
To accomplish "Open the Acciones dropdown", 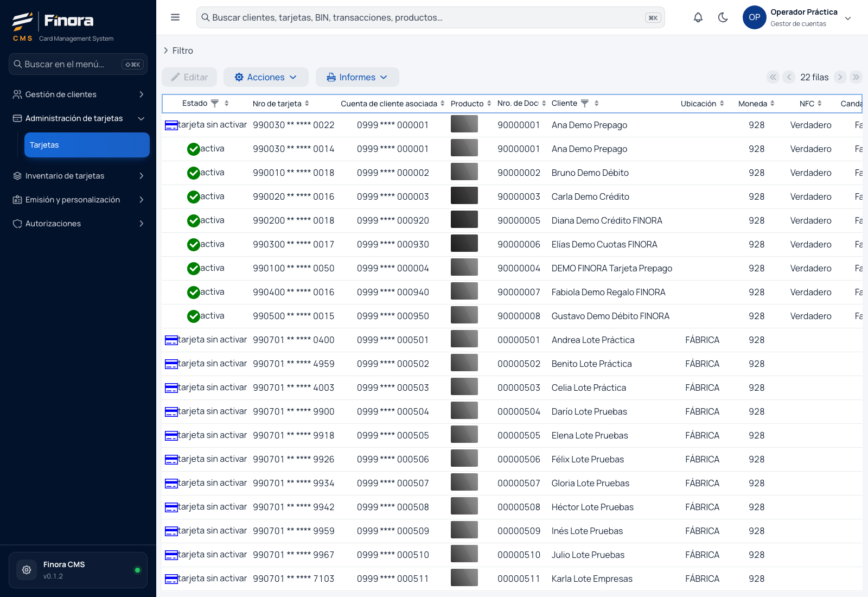I will tap(266, 77).
